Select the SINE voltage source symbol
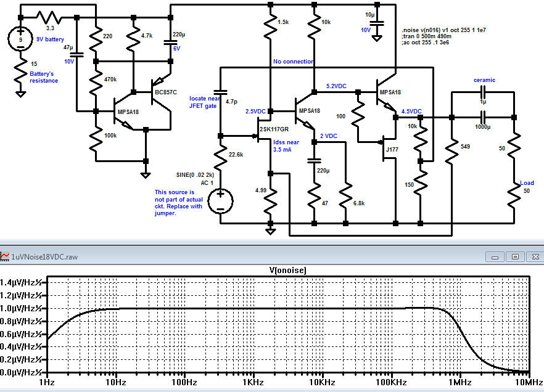Image resolution: width=544 pixels, height=392 pixels. pyautogui.click(x=220, y=201)
